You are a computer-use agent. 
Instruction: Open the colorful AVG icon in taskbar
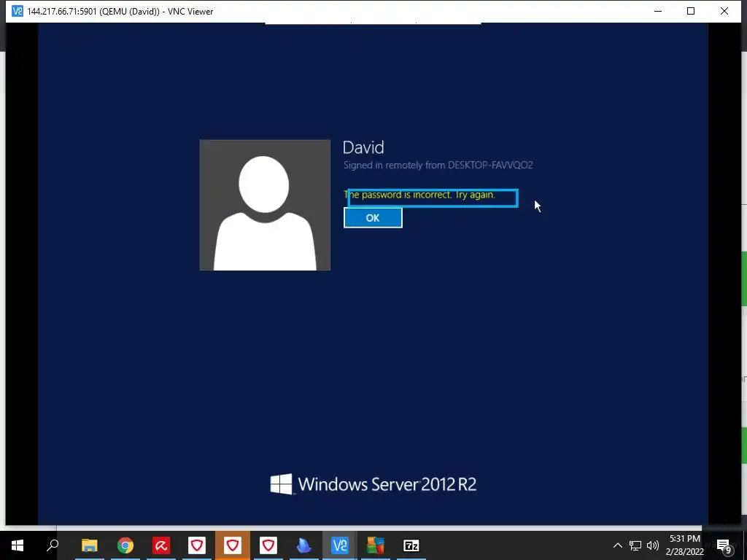pos(376,545)
